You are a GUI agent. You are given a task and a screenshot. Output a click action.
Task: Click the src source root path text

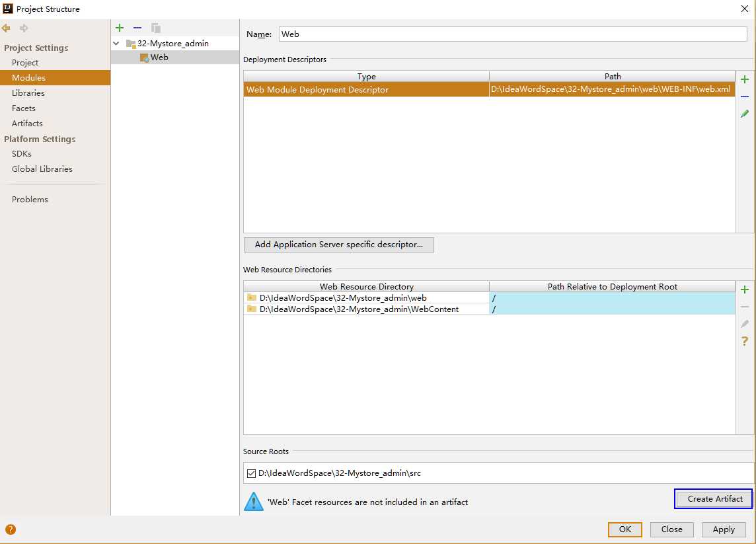pos(340,473)
